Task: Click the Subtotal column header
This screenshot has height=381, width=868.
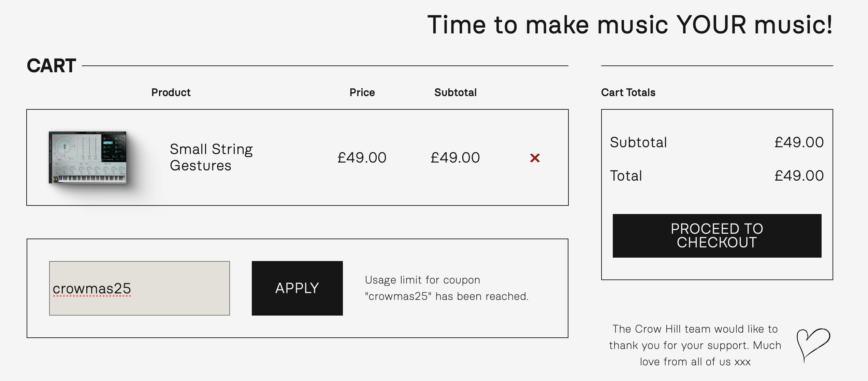Action: (455, 92)
